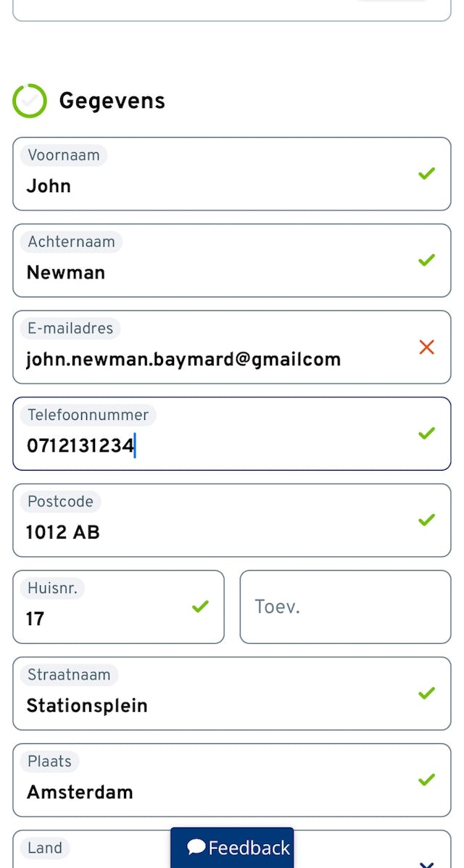Viewport: 464px width, 868px height.
Task: Click the Voornaam field label
Action: tap(63, 155)
